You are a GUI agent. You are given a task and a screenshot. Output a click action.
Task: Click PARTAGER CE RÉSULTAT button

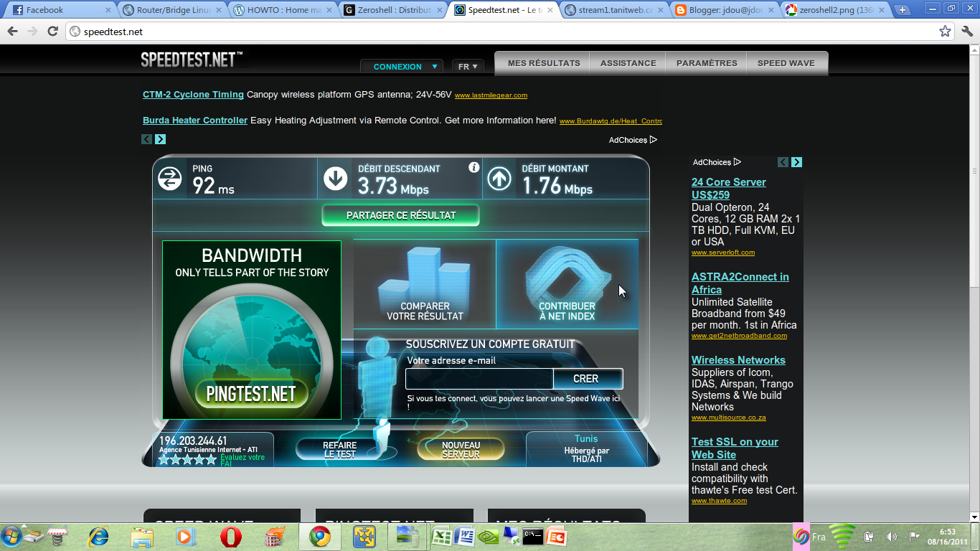pyautogui.click(x=401, y=215)
